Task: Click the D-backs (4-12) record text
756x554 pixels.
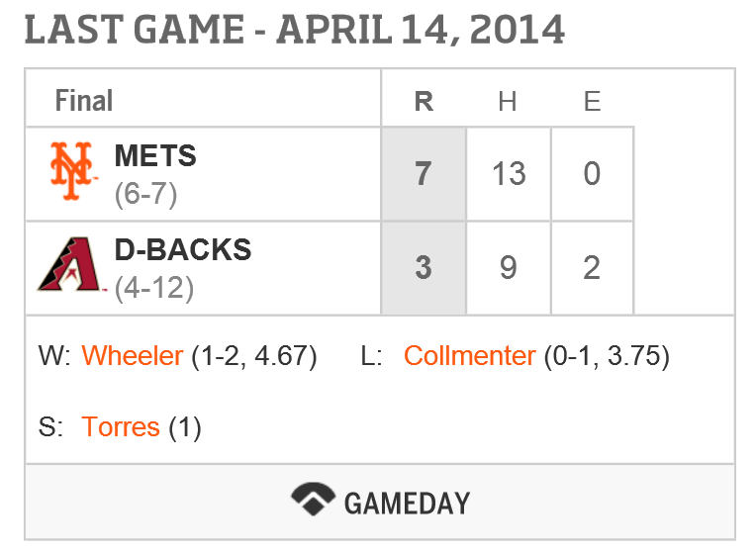Action: pyautogui.click(x=153, y=288)
